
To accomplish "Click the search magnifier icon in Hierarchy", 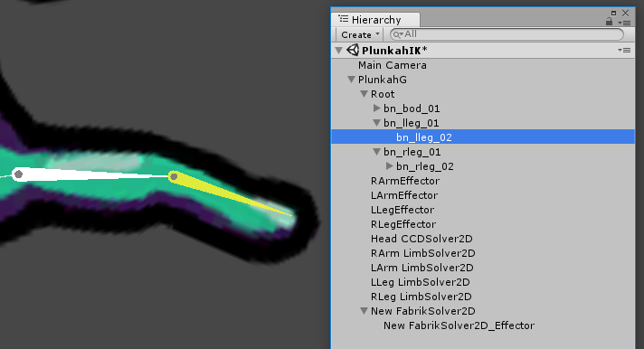I will tap(397, 34).
